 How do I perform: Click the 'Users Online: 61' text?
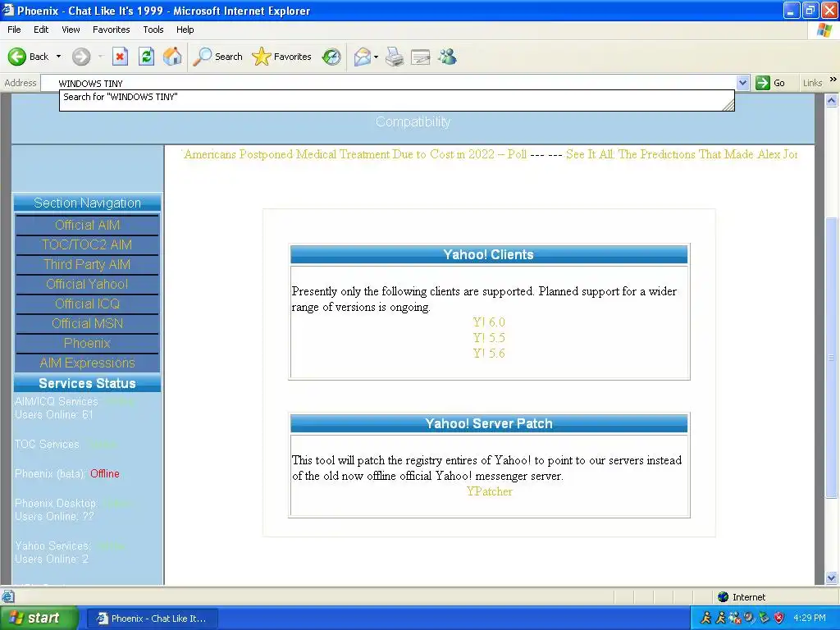coord(53,414)
